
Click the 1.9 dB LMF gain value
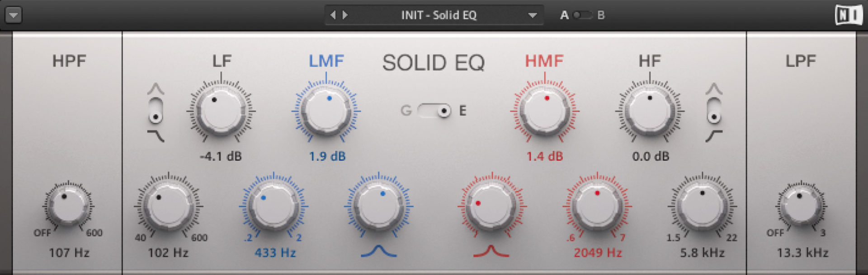pos(327,156)
